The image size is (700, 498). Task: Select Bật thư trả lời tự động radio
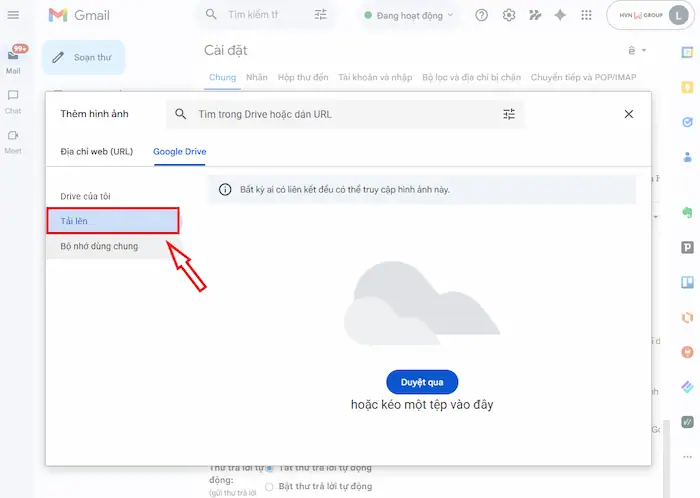pyautogui.click(x=269, y=486)
